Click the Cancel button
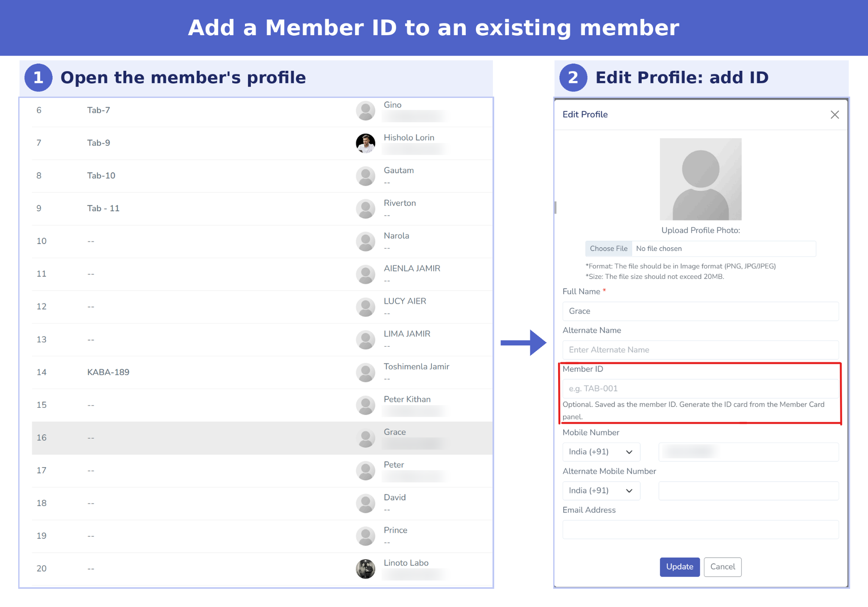 pos(723,567)
